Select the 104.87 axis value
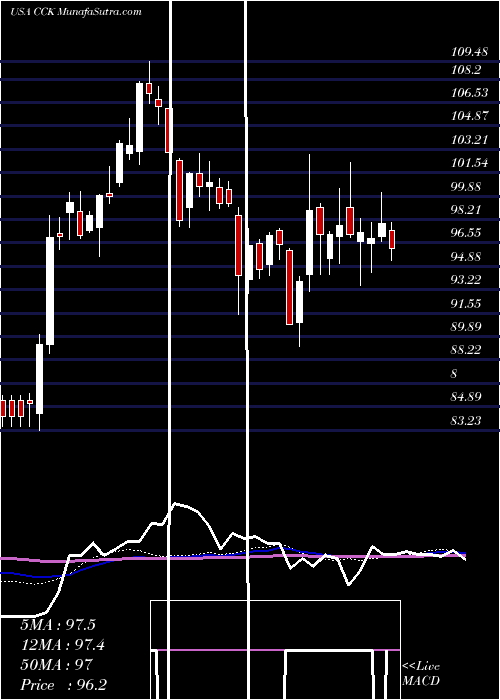The height and width of the screenshot is (700, 500). click(x=469, y=116)
